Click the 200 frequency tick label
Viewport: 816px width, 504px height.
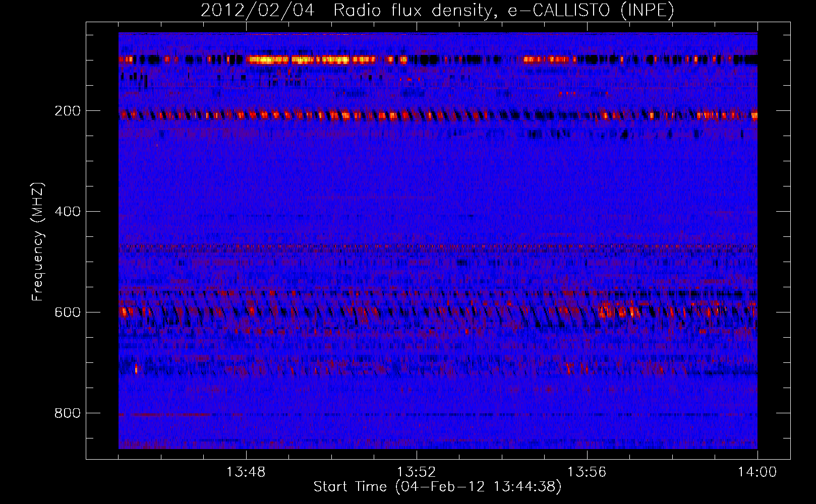point(68,111)
